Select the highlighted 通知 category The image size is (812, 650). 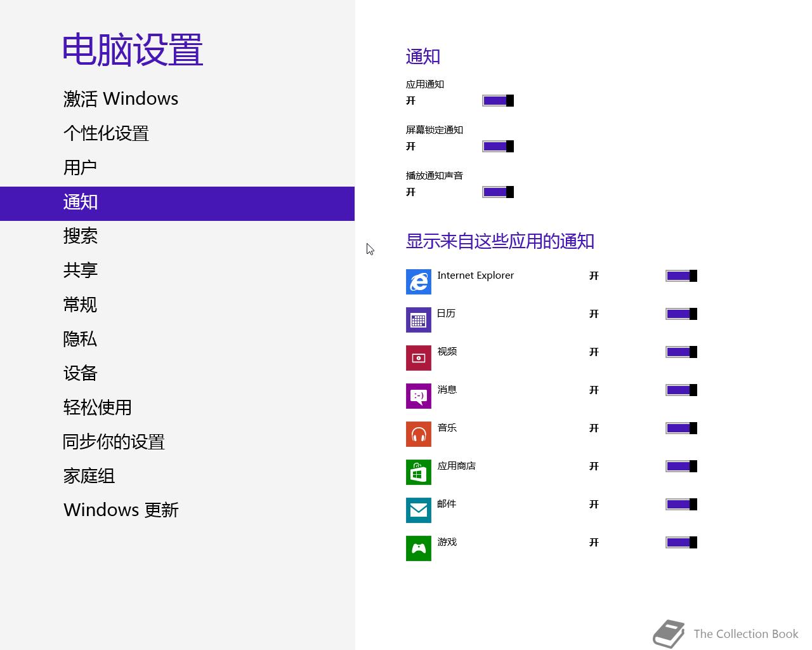177,204
